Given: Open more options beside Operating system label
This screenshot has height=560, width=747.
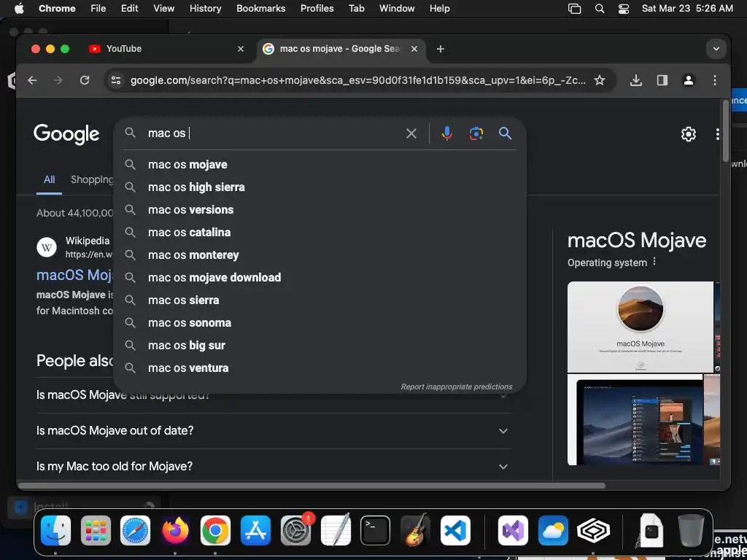Looking at the screenshot, I should point(654,262).
